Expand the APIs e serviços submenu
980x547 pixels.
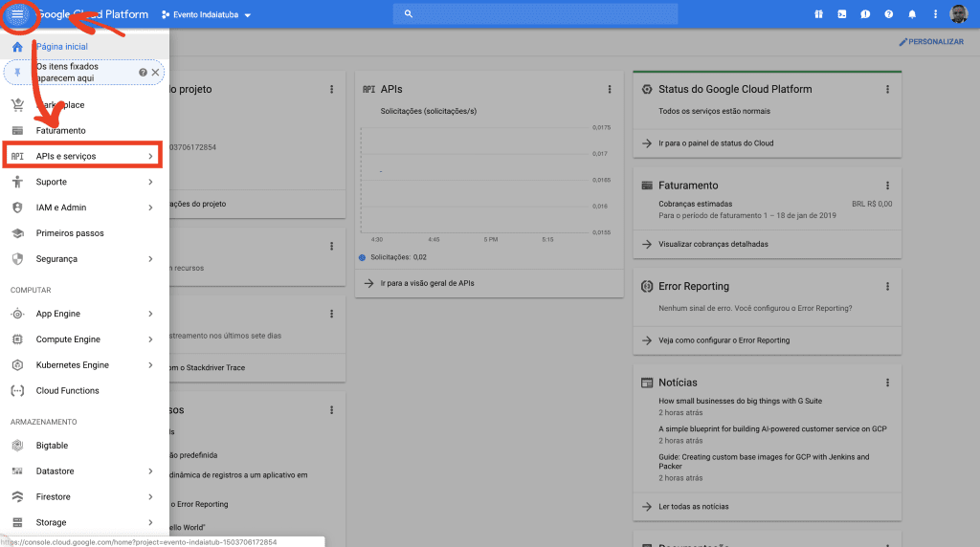click(150, 156)
